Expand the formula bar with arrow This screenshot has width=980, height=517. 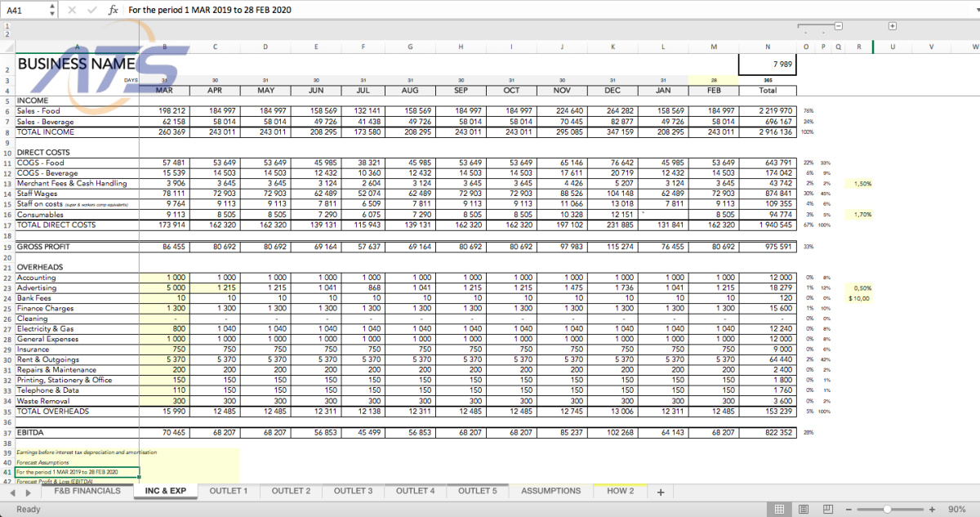click(x=972, y=10)
